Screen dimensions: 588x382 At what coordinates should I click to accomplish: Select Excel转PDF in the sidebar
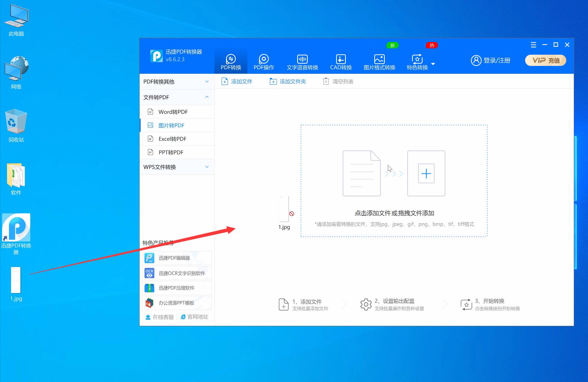[x=177, y=139]
